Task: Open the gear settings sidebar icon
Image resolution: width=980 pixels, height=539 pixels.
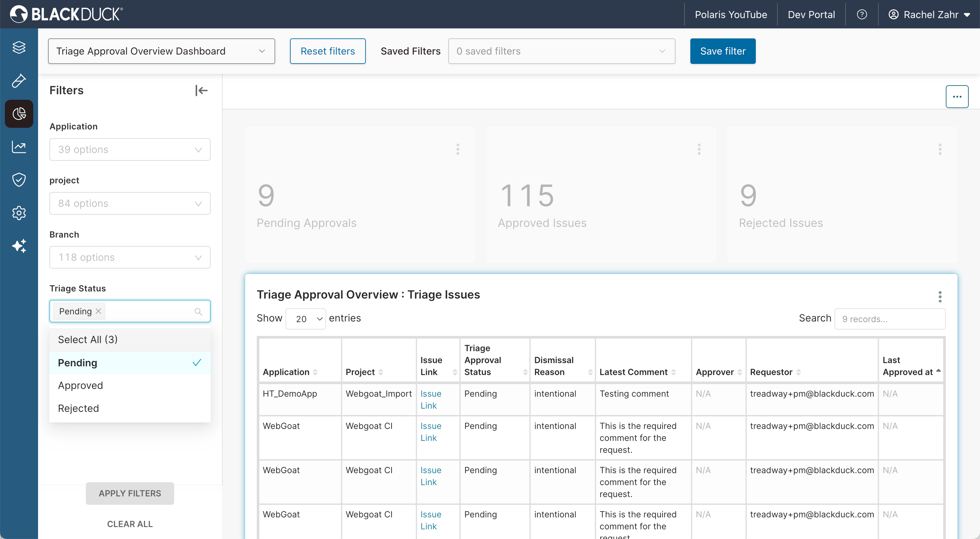Action: point(19,213)
